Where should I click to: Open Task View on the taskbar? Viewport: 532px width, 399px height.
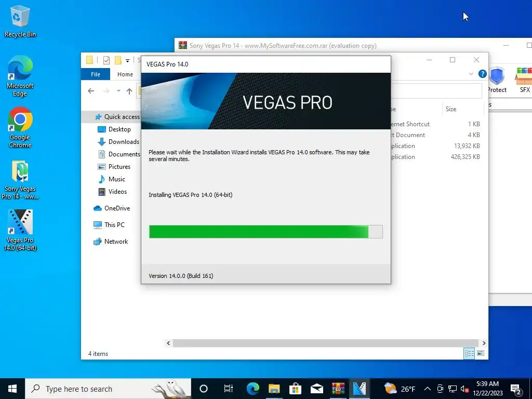tap(229, 389)
